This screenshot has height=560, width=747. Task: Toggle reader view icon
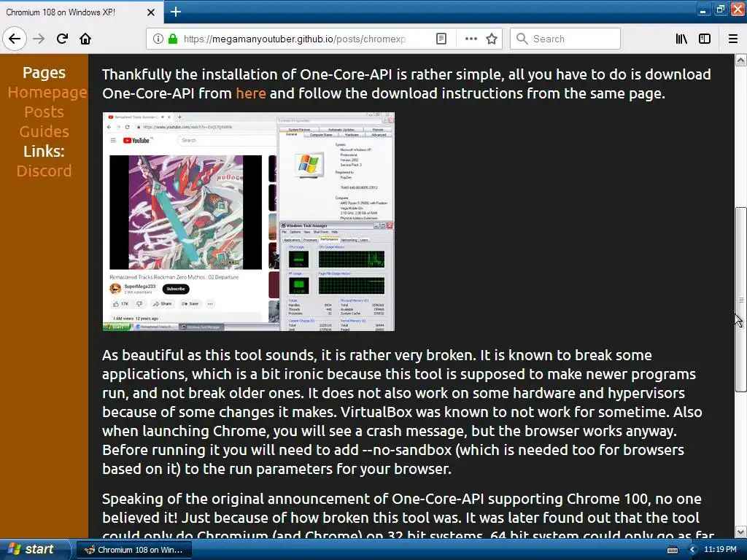click(x=441, y=39)
